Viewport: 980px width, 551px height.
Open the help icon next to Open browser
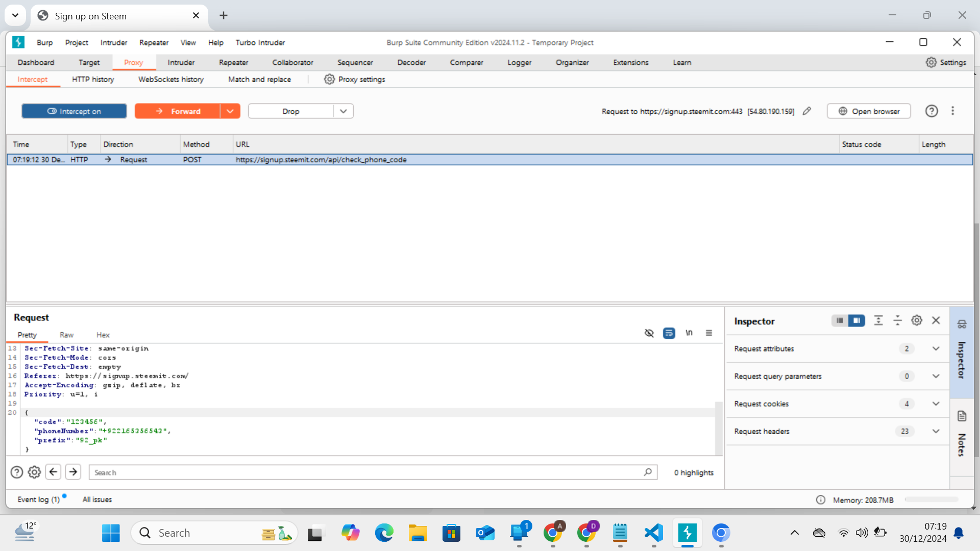(932, 111)
